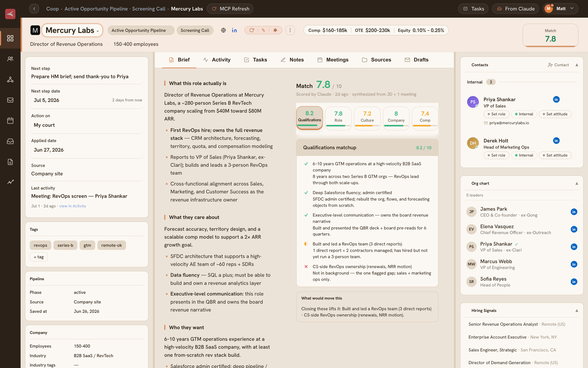Open the calendar sidebar icon
This screenshot has width=588, height=368.
pos(10,121)
